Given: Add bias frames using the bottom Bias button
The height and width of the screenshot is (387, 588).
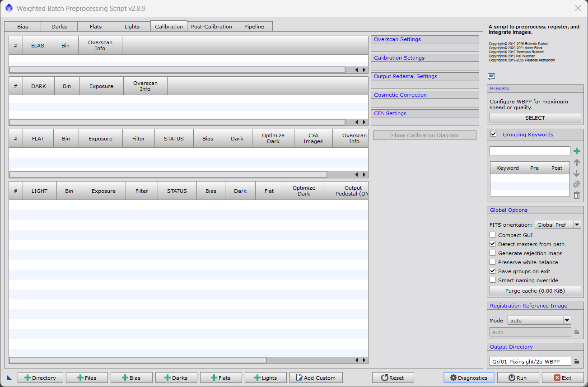Looking at the screenshot, I should [x=131, y=378].
